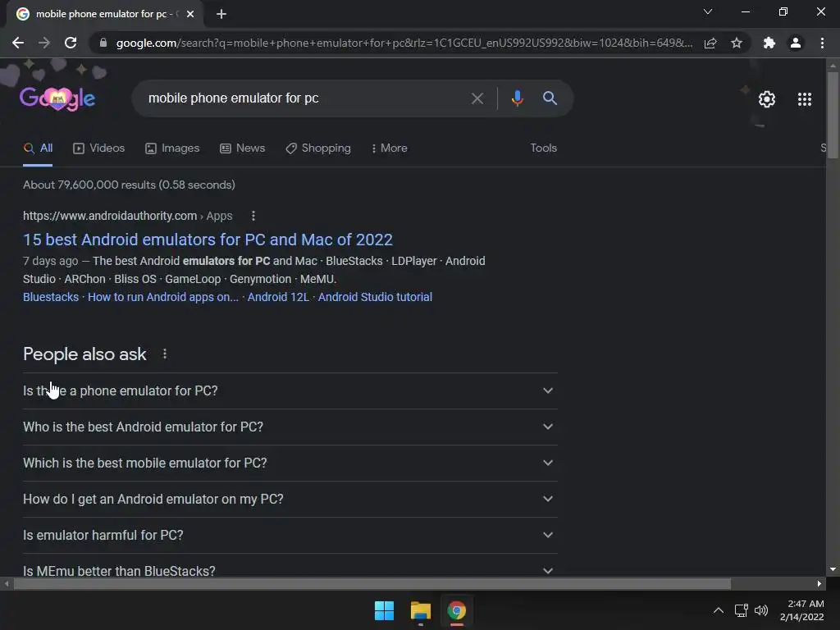Viewport: 840px width, 630px height.
Task: Open the Extensions puzzle icon
Action: click(x=769, y=43)
